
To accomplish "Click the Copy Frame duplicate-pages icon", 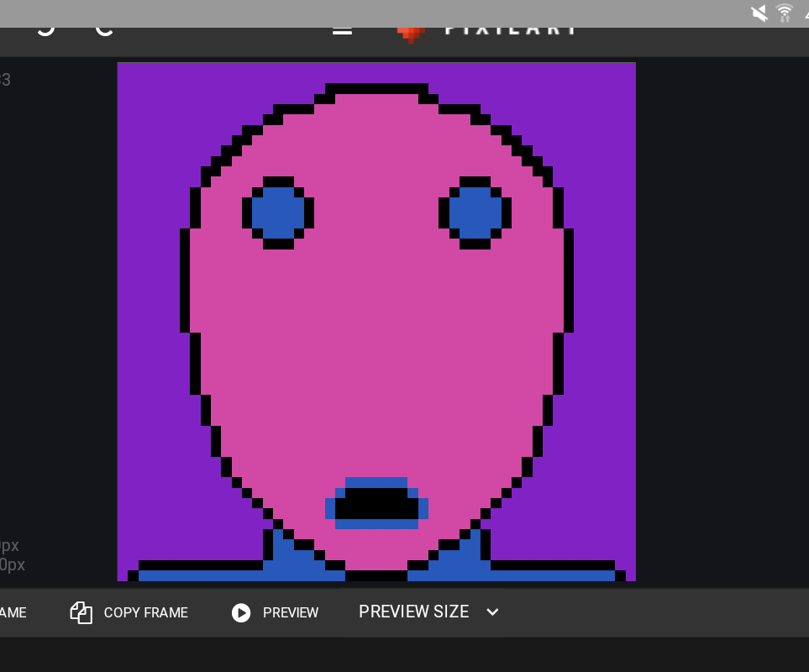I will point(81,612).
